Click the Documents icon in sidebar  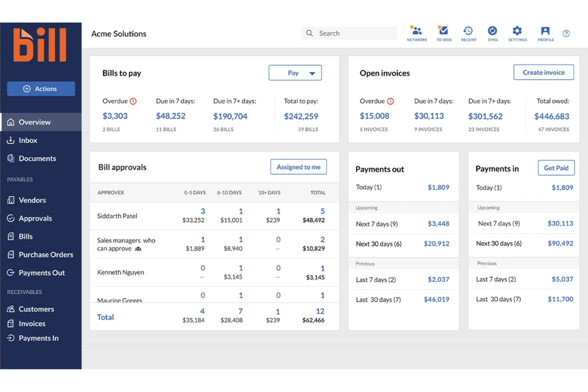[11, 158]
